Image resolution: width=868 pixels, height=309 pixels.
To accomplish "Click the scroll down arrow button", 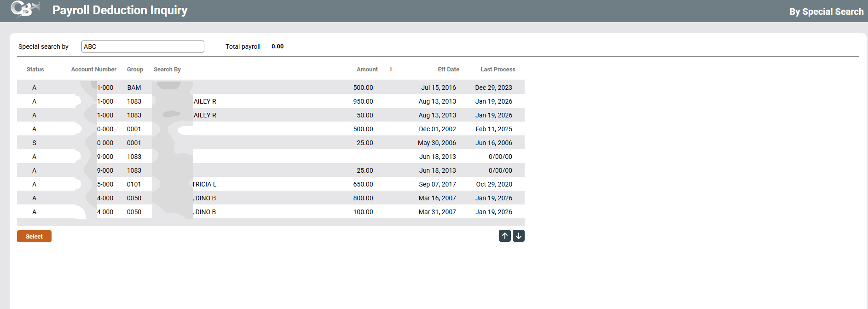I will click(x=519, y=236).
